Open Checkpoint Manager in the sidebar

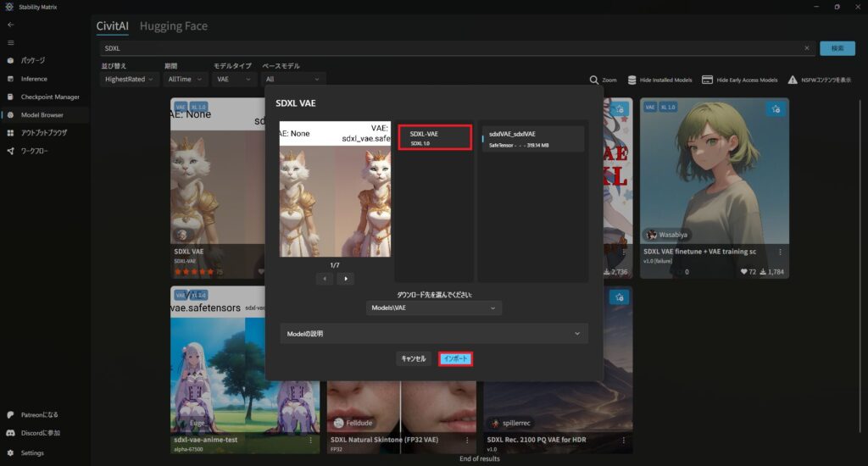click(x=44, y=97)
